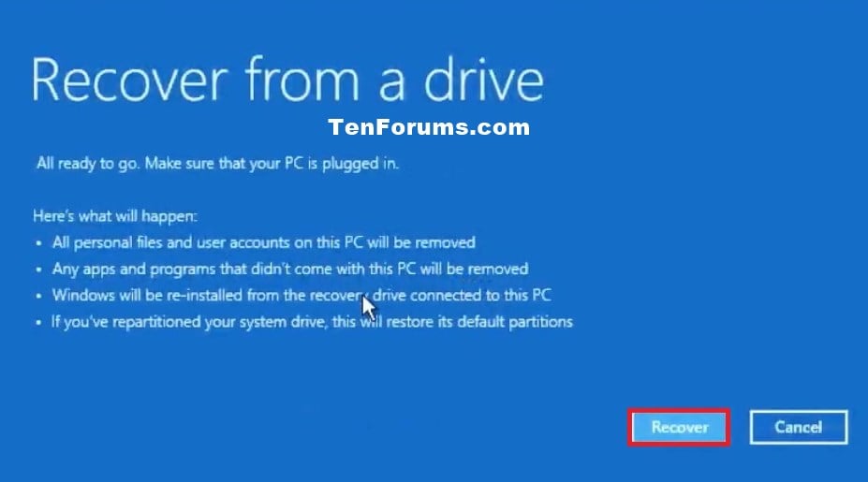
Task: Click the "Recover from a drive" heading
Action: click(287, 80)
